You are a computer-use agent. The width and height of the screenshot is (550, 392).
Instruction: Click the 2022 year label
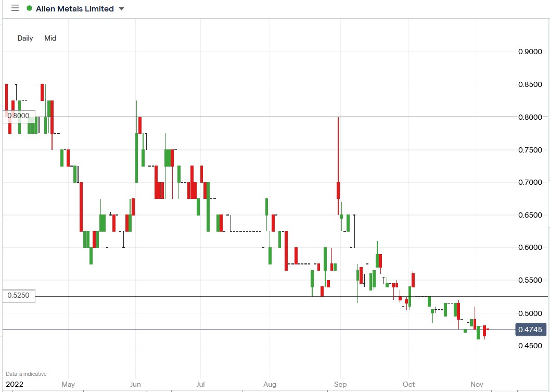[15, 384]
